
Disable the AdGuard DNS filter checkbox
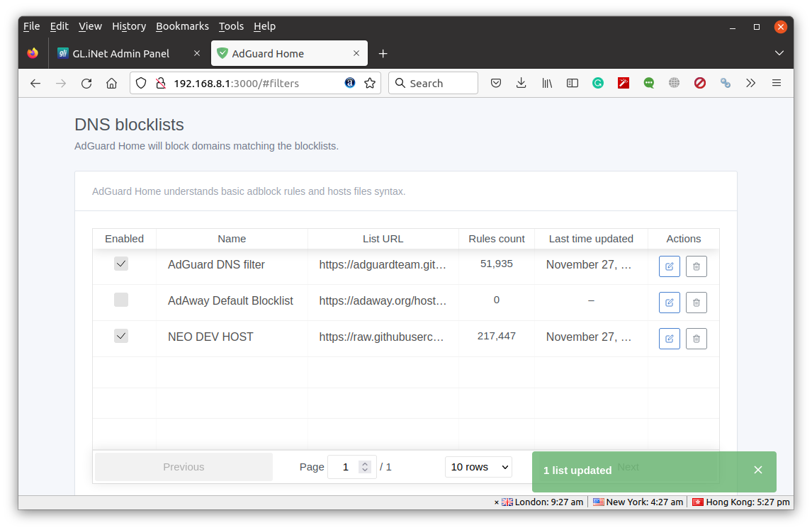pos(121,264)
